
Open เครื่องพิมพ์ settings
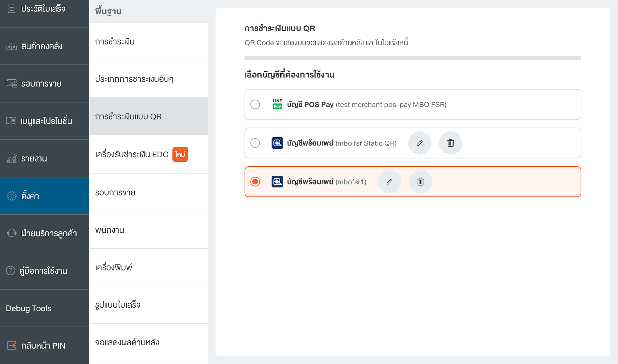(x=148, y=267)
